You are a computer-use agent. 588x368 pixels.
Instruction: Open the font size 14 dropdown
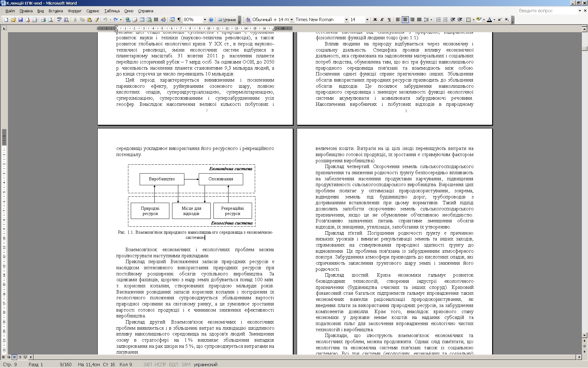(x=367, y=20)
